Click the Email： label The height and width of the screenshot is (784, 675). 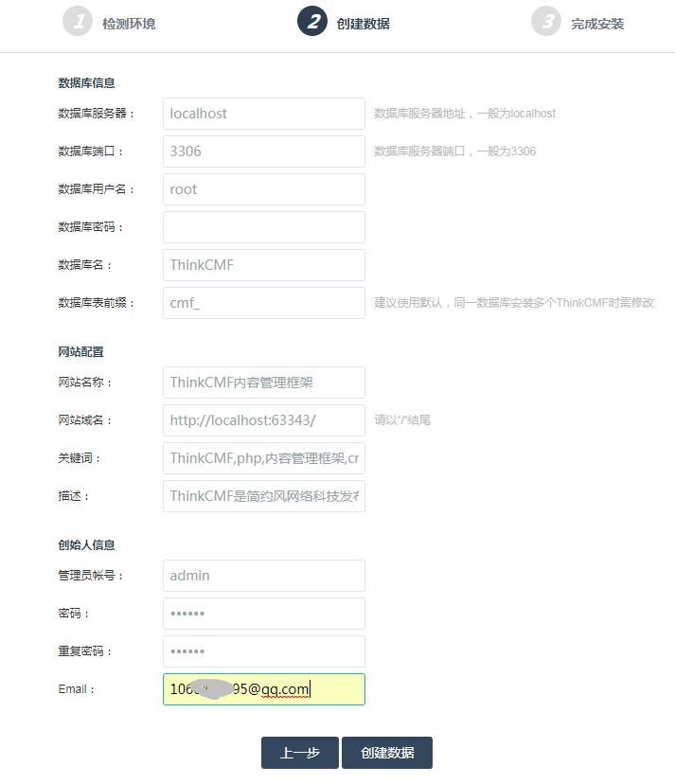76,689
